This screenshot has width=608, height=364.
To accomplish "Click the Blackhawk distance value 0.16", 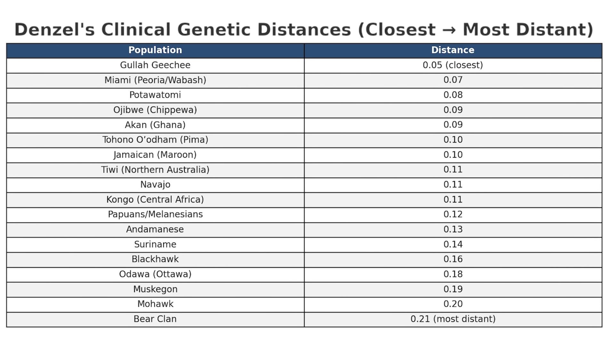I will [453, 259].
